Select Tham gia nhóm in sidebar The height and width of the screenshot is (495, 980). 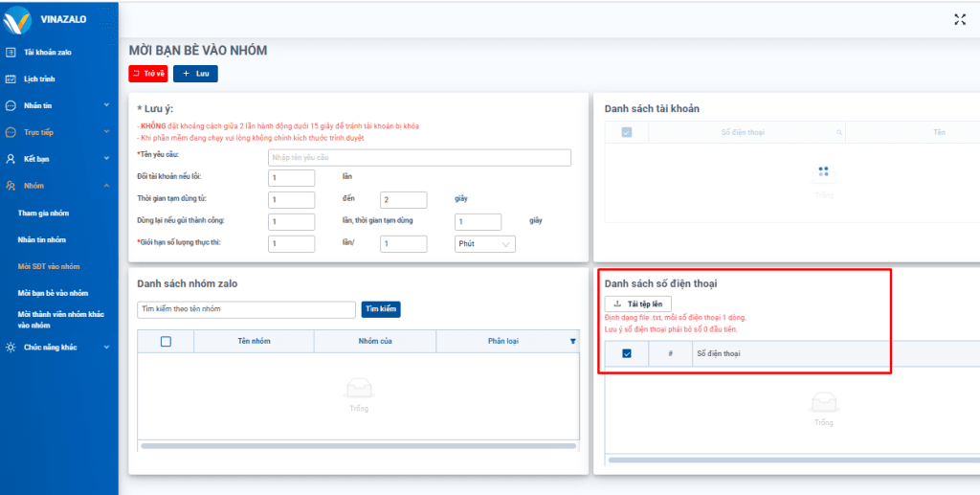[46, 213]
